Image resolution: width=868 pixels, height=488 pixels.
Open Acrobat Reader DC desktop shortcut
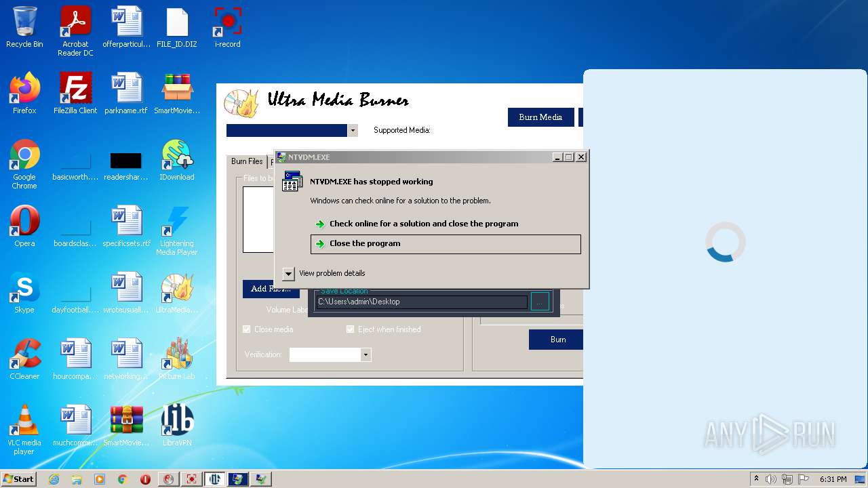pos(75,31)
